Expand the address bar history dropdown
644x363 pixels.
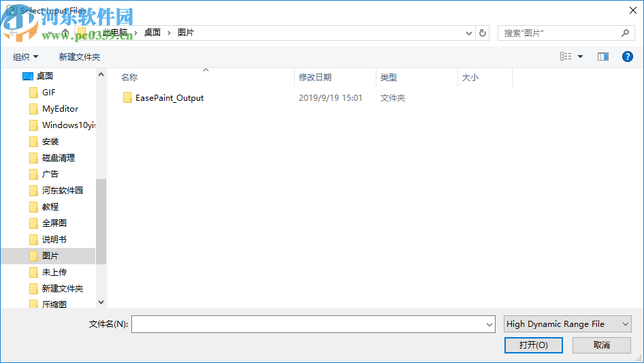point(468,33)
